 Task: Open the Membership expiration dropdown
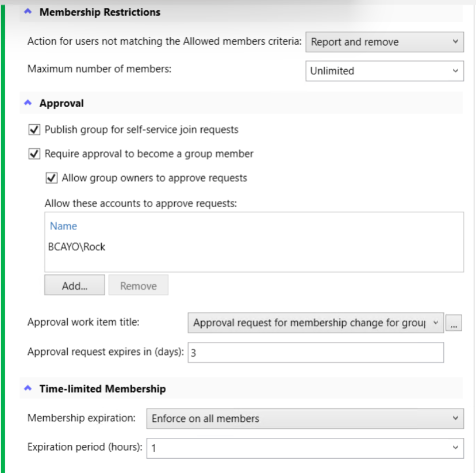coord(305,419)
